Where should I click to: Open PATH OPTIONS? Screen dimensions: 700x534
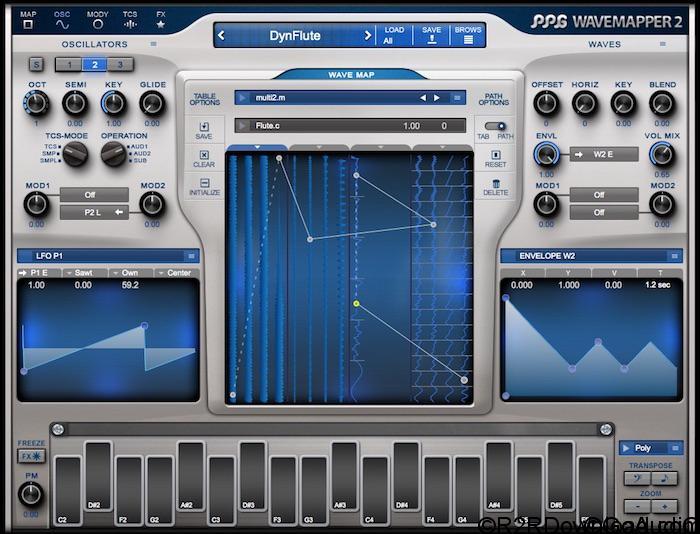click(x=494, y=99)
